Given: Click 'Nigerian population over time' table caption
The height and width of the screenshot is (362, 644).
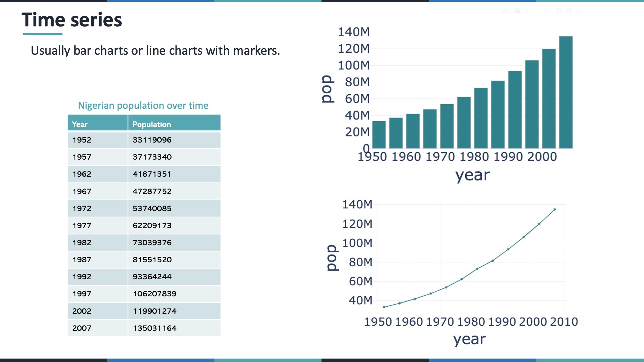Looking at the screenshot, I should [143, 106].
